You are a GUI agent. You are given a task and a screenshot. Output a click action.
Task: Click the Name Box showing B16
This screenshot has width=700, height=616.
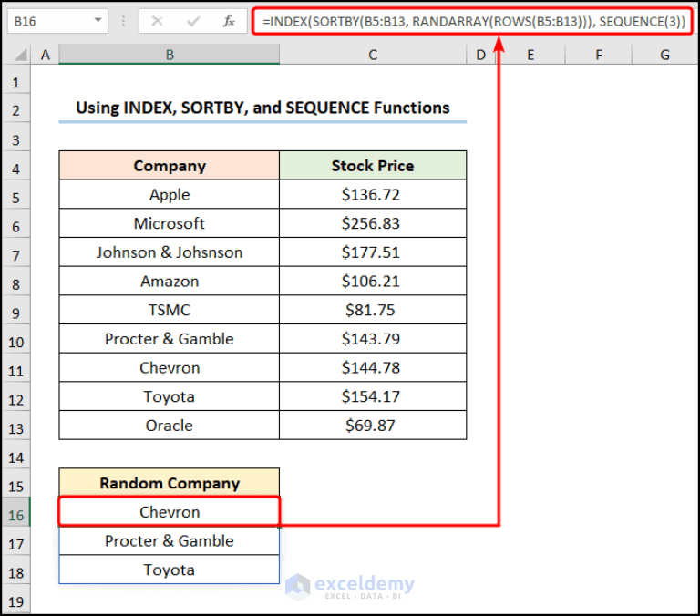[x=57, y=21]
